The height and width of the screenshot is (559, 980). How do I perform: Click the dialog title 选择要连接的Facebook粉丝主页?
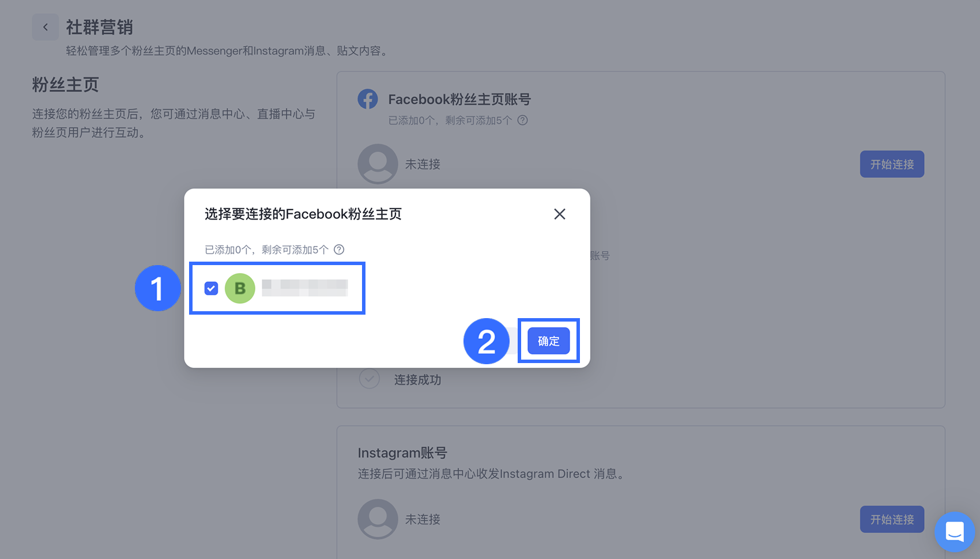pyautogui.click(x=303, y=214)
